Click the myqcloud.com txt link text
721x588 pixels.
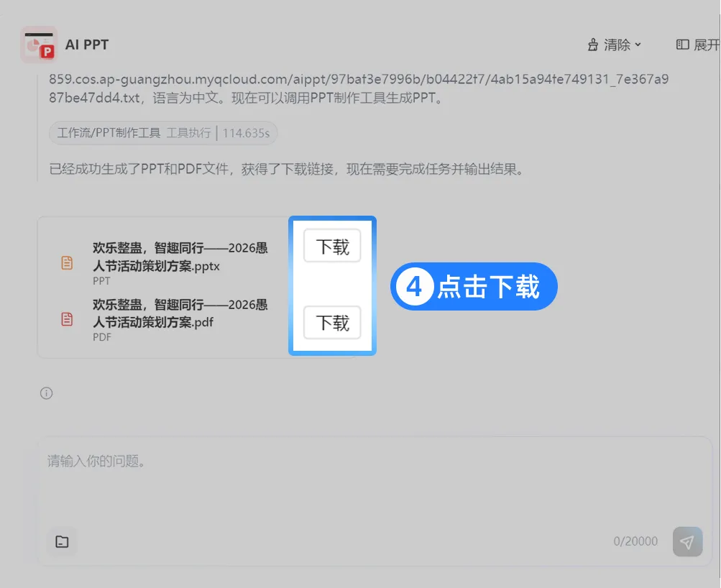[x=359, y=88]
